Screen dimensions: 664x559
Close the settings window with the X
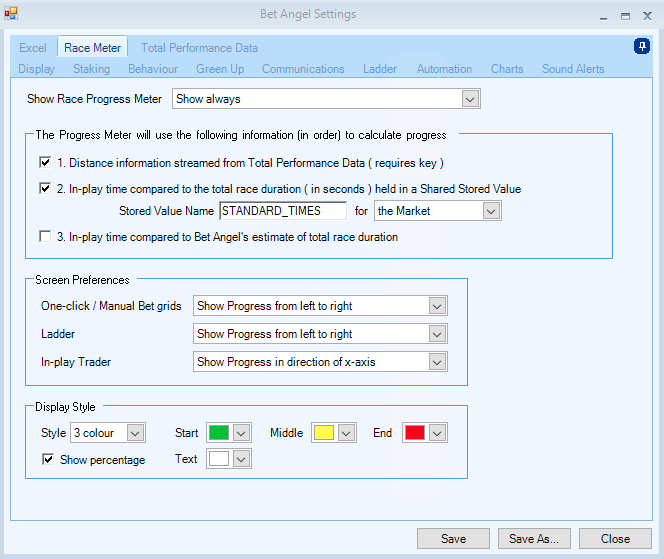647,16
